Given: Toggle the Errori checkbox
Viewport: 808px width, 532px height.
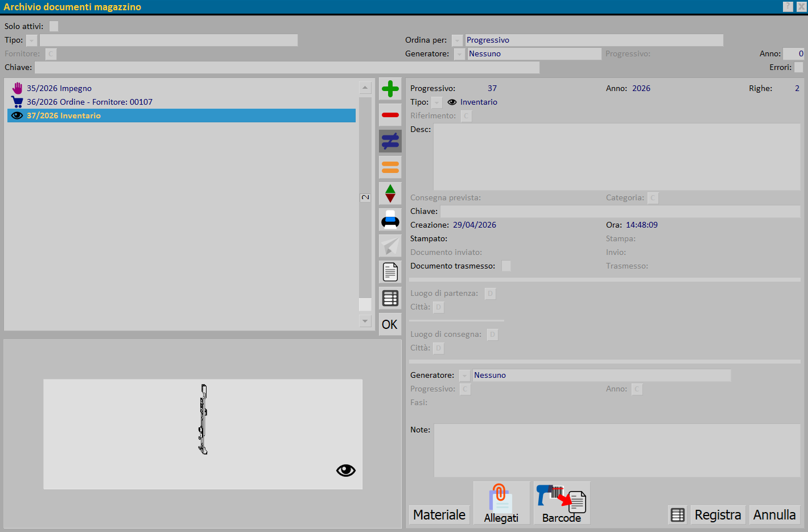Looking at the screenshot, I should pos(798,67).
